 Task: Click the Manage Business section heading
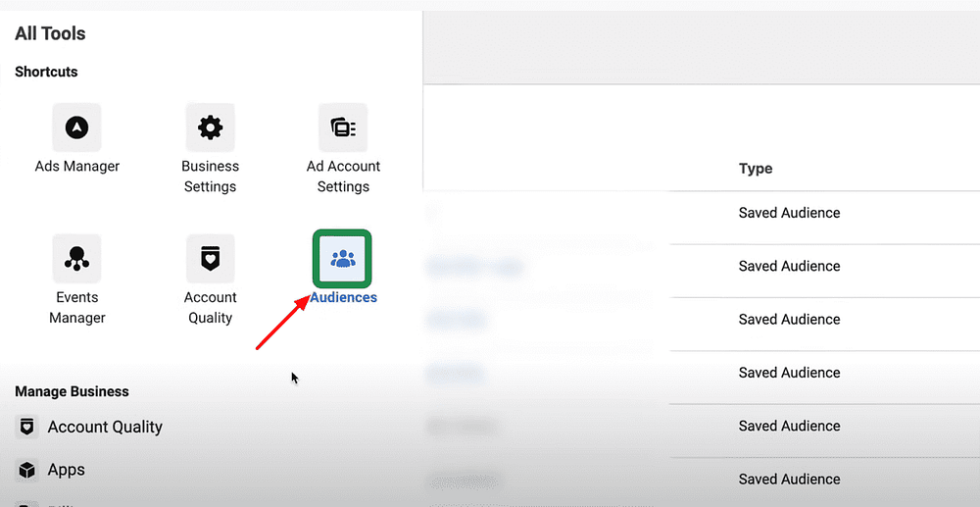[72, 392]
